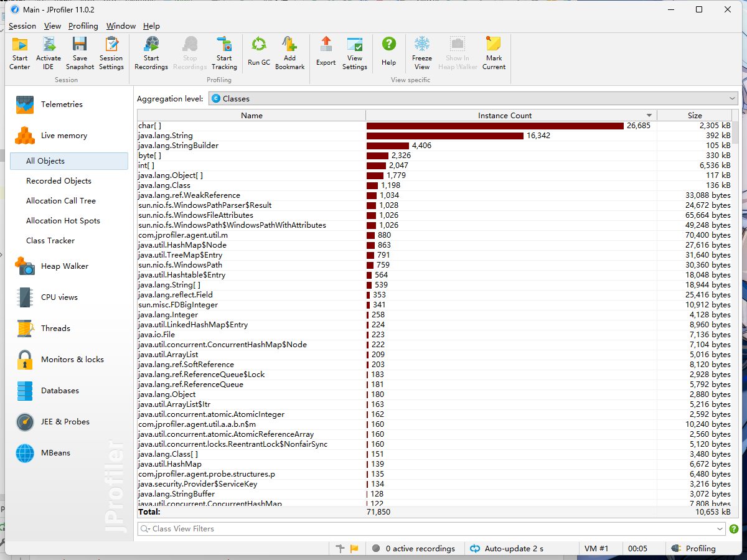This screenshot has height=560, width=747.
Task: Sort by the Name column header
Action: [251, 115]
